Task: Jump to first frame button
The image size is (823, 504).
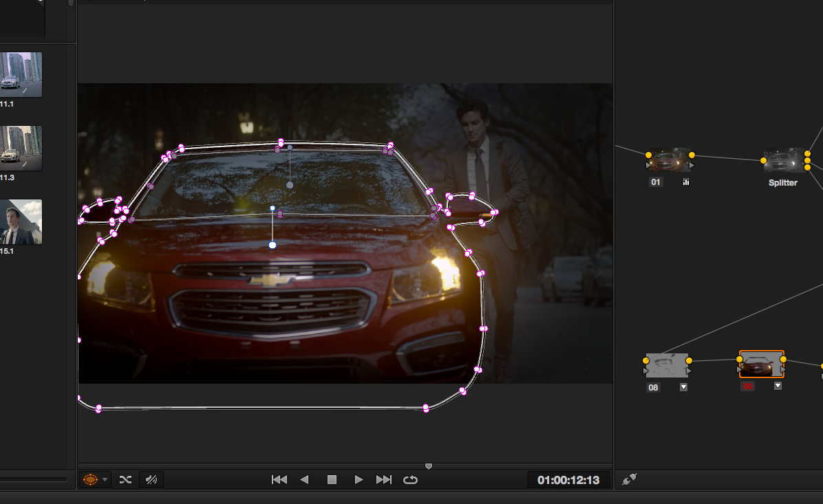Action: click(x=279, y=479)
